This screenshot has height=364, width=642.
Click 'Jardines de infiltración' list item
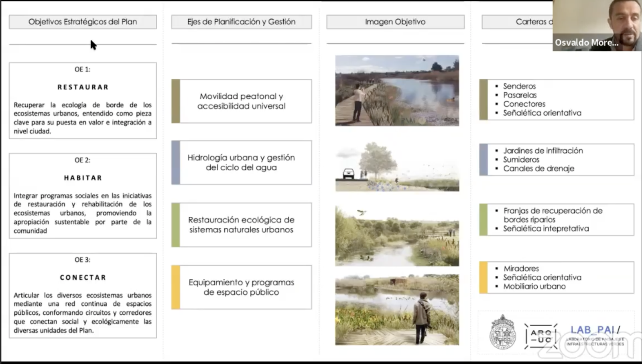543,151
